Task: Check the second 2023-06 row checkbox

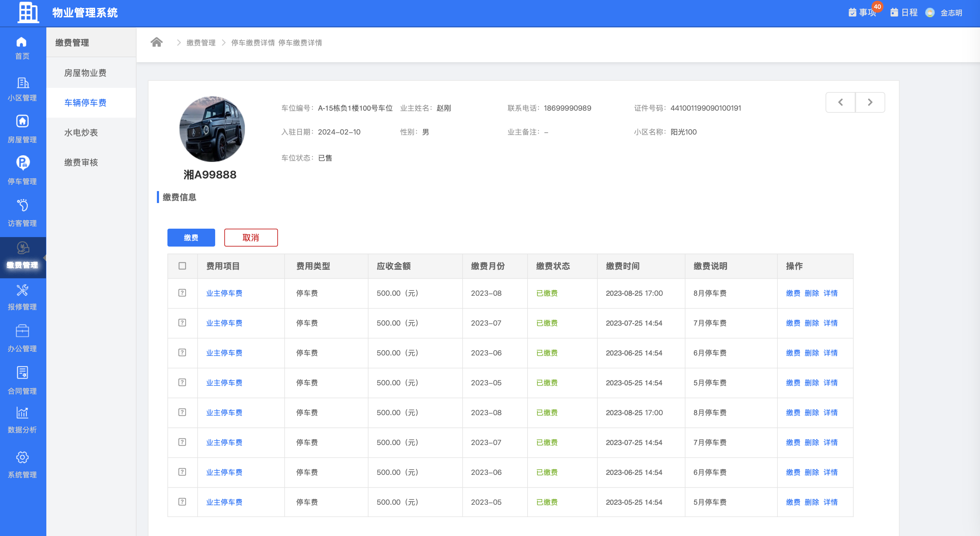Action: pyautogui.click(x=182, y=472)
